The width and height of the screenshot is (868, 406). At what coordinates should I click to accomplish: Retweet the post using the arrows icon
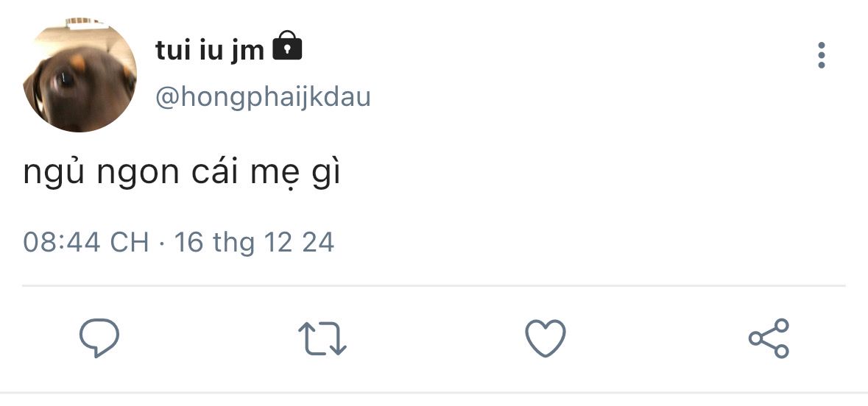tap(322, 339)
